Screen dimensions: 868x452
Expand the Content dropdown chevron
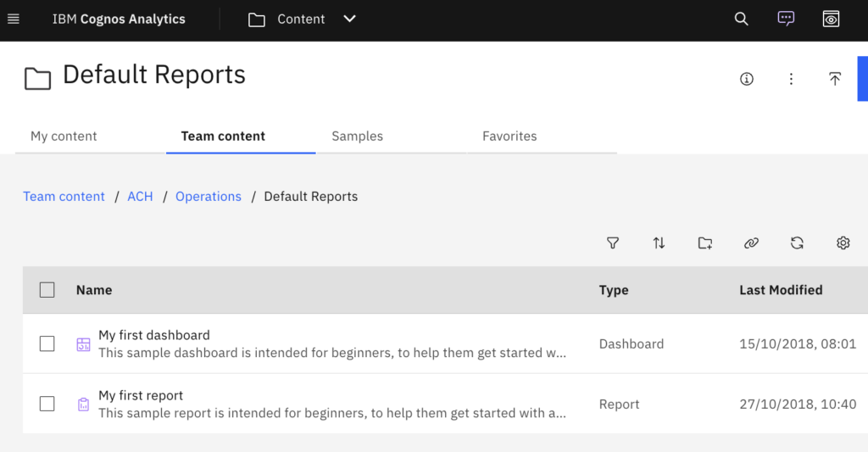[x=349, y=20]
